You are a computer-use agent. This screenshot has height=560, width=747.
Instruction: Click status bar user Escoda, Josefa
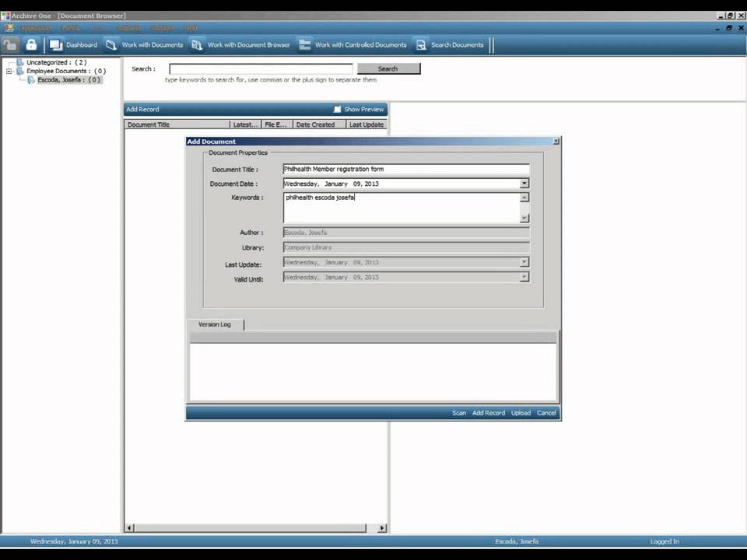(517, 541)
